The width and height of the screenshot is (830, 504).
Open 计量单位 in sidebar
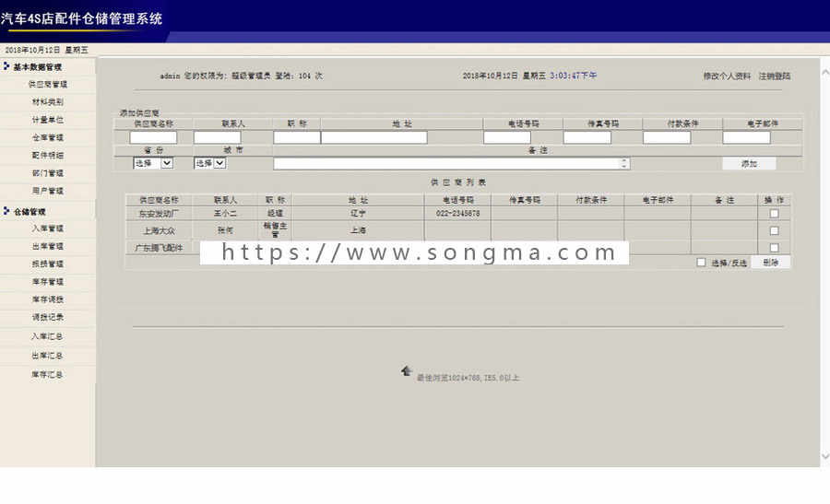pos(48,120)
